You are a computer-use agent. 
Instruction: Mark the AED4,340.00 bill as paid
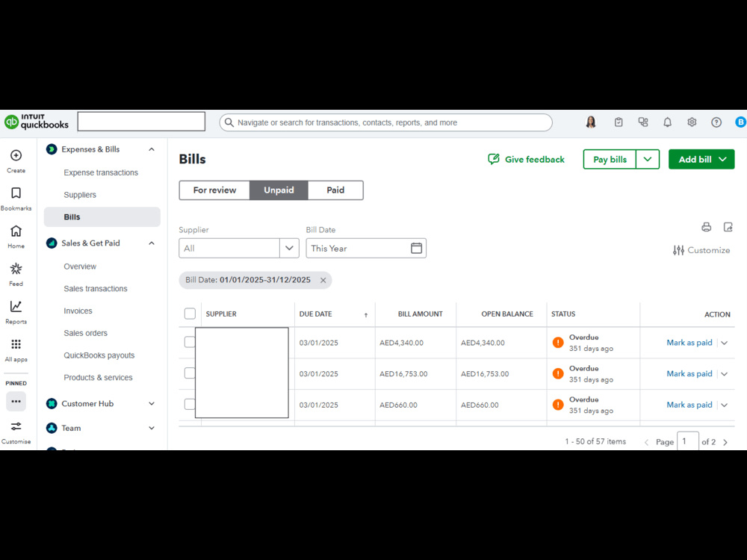click(x=689, y=343)
